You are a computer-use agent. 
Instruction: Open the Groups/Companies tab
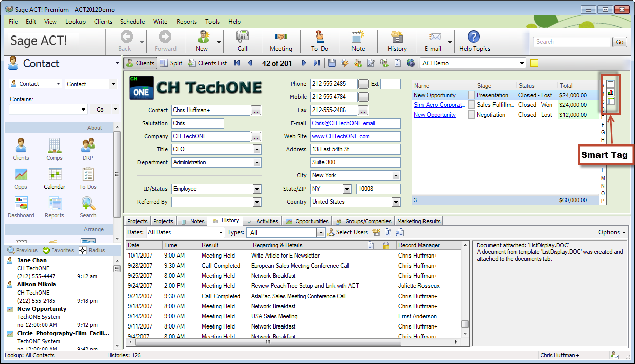tap(364, 221)
